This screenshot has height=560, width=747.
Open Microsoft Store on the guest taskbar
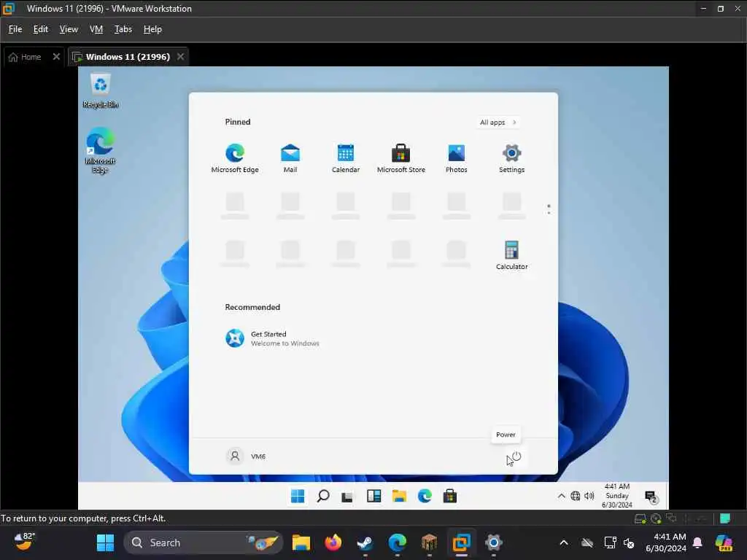pos(449,496)
